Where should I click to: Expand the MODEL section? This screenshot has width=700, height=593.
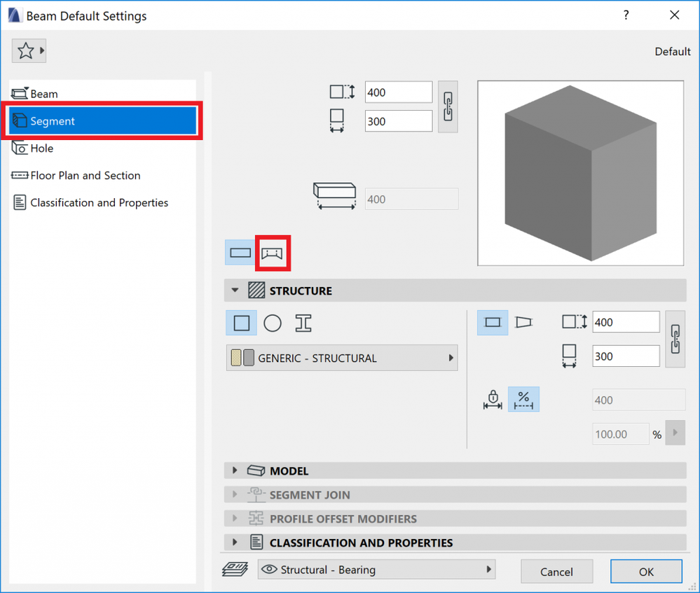point(236,470)
